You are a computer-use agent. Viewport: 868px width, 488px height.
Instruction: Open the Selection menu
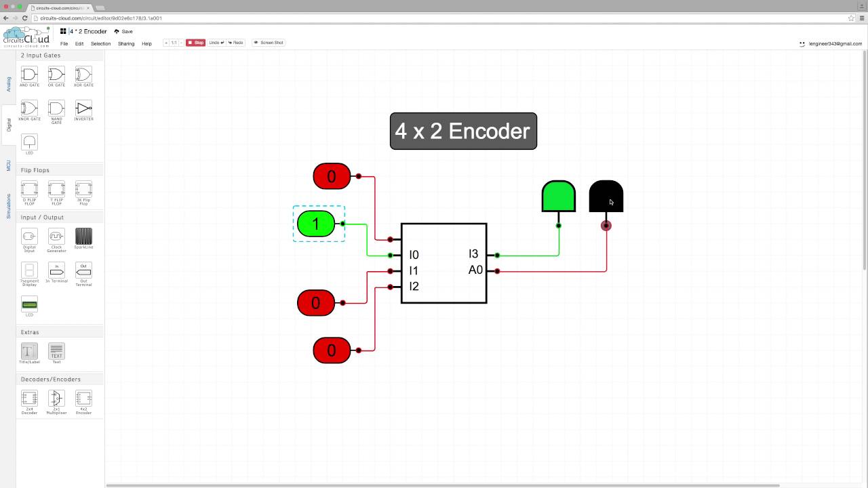[x=100, y=43]
